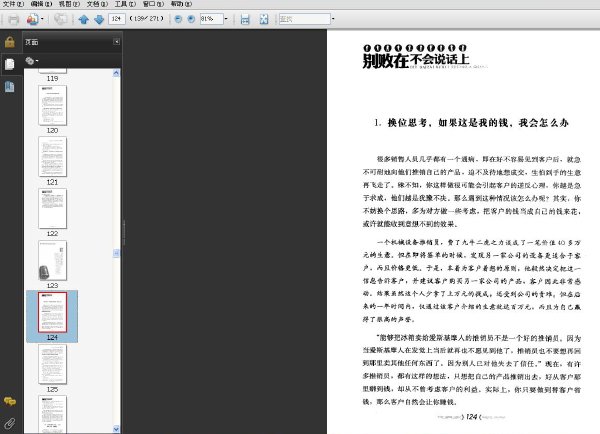Collapse the 页面 panel using arrow button

click(x=116, y=42)
